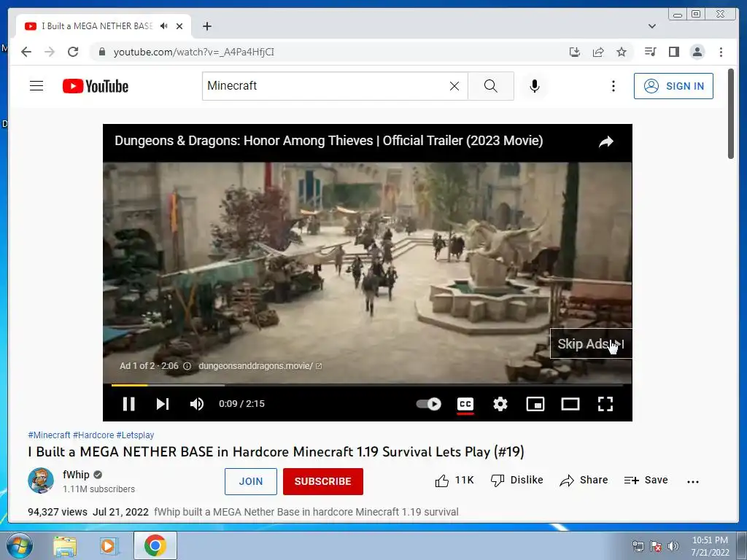The height and width of the screenshot is (560, 747).
Task: Open new tab with plus button
Action: pyautogui.click(x=206, y=26)
